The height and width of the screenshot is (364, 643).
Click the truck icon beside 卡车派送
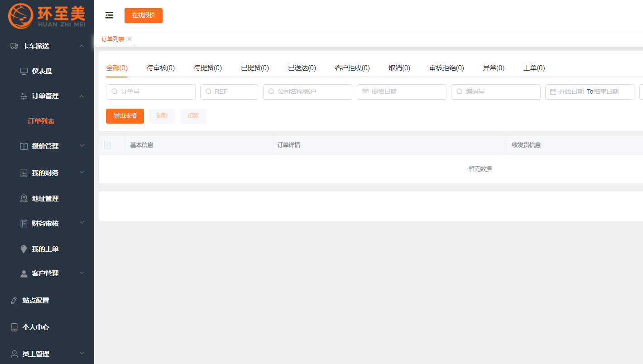tap(14, 46)
